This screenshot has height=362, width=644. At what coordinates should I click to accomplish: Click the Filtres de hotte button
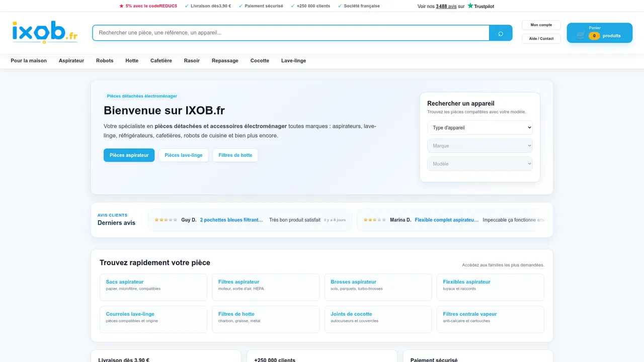[235, 155]
